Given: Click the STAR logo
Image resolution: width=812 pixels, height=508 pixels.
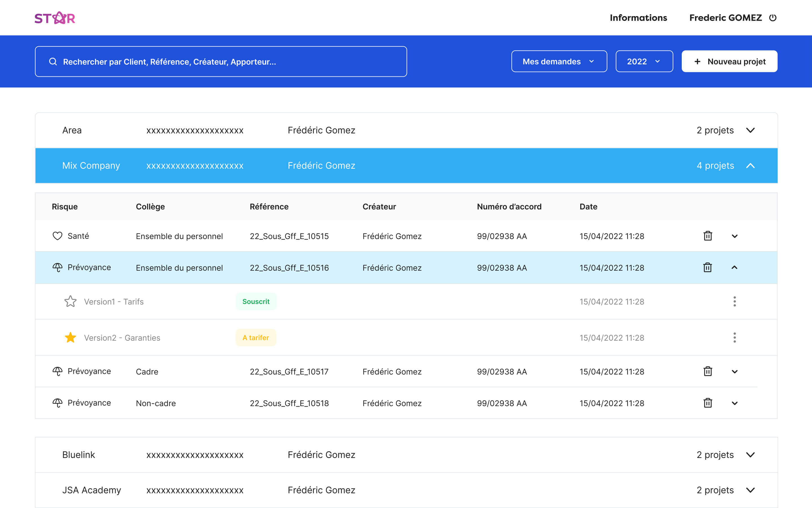Looking at the screenshot, I should pos(55,18).
